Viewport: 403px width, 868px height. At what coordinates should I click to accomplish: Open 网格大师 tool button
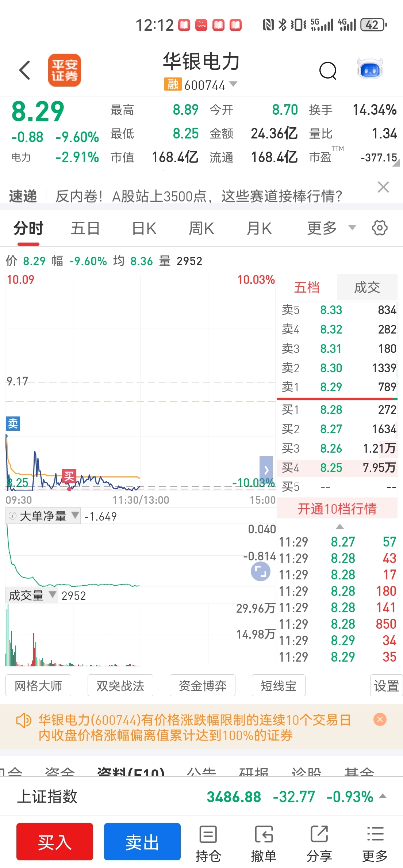[x=38, y=685]
